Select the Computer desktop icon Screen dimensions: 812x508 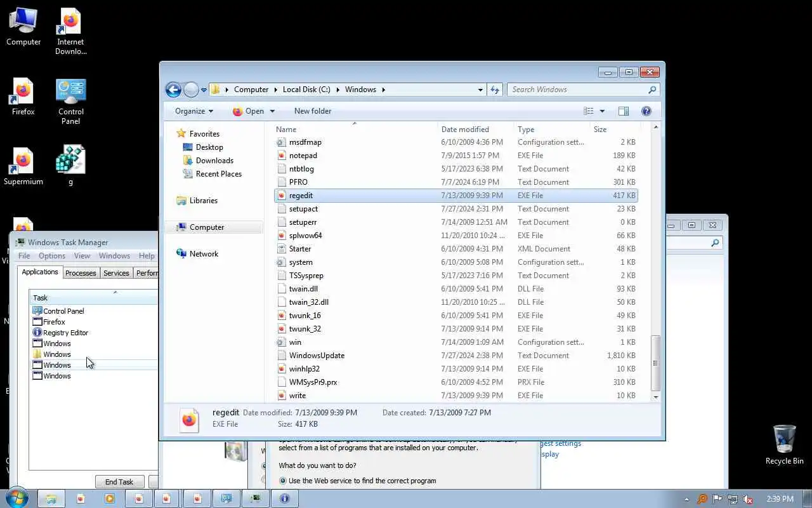[x=23, y=27]
